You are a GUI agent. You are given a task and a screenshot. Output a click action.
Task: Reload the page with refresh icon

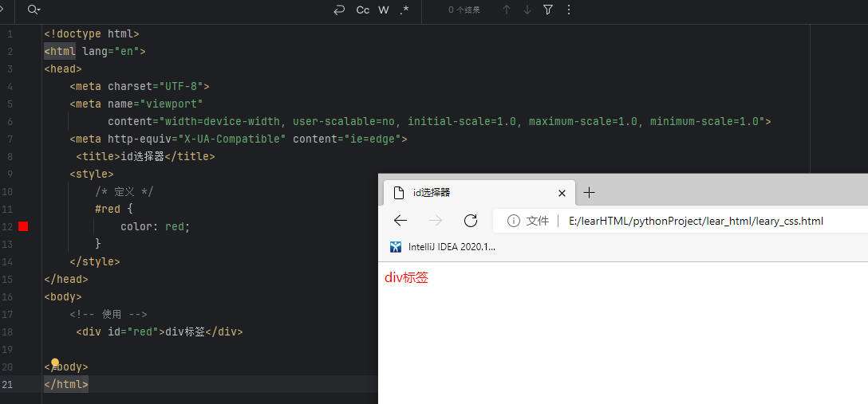coord(471,221)
